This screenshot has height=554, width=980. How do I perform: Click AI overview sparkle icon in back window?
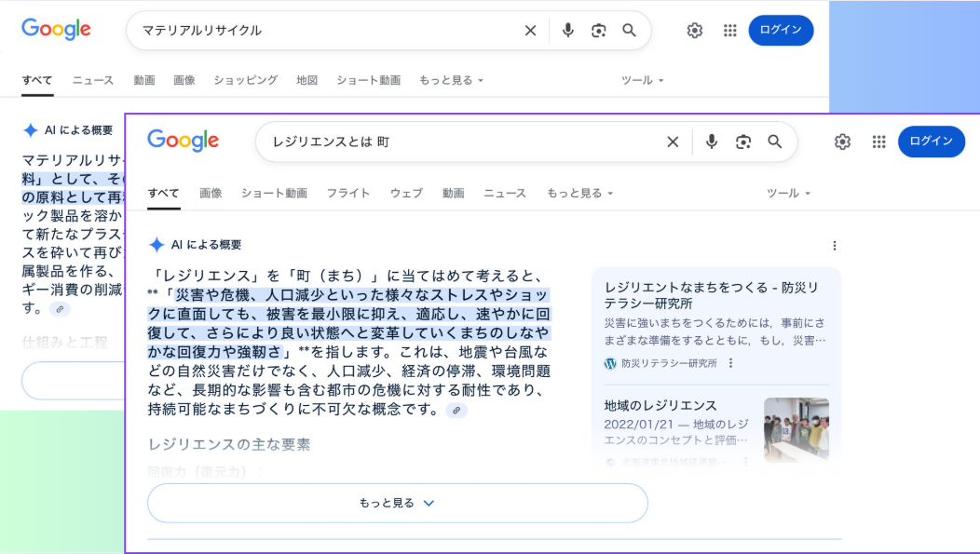30,130
